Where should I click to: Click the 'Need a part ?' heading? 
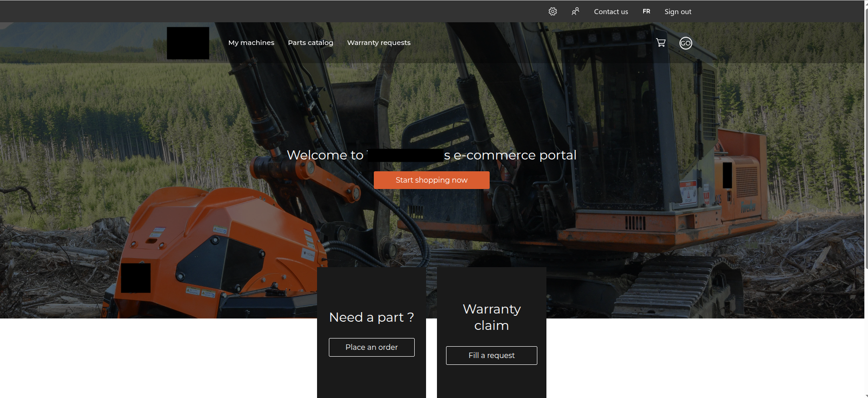(x=372, y=317)
